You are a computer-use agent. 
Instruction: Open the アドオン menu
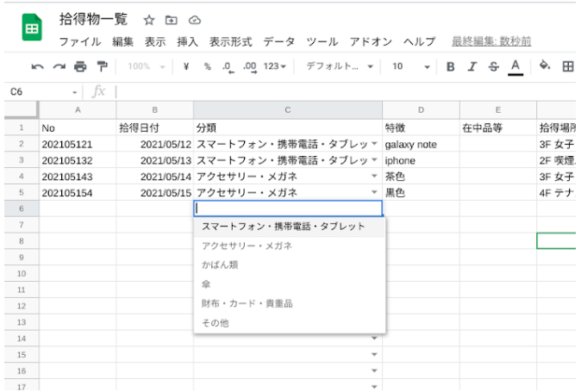click(371, 41)
